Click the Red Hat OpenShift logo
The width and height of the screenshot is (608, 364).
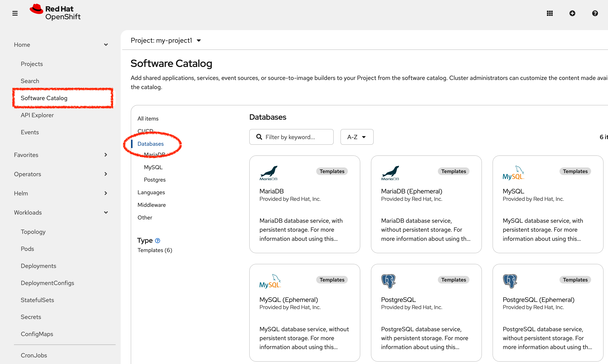(55, 12)
